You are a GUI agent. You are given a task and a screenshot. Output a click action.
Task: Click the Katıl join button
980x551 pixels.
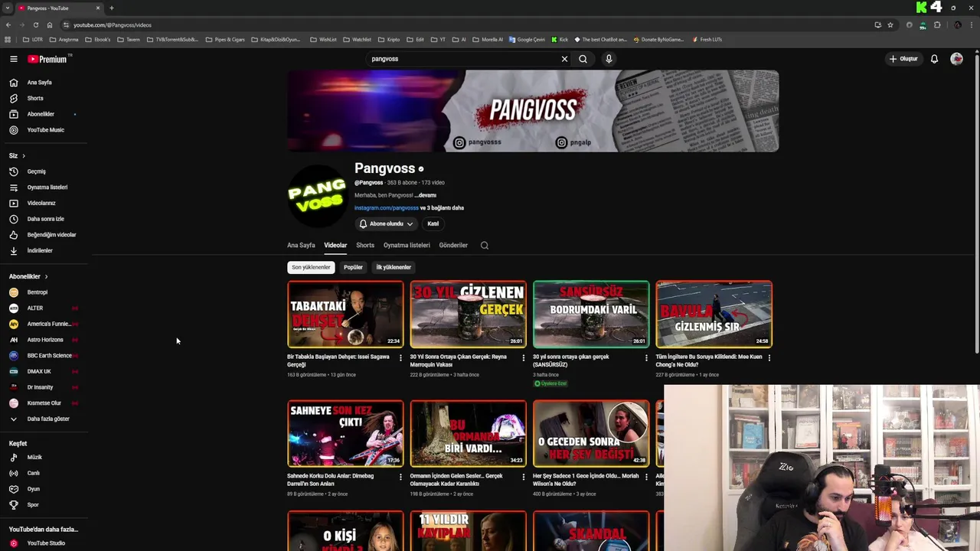433,223
